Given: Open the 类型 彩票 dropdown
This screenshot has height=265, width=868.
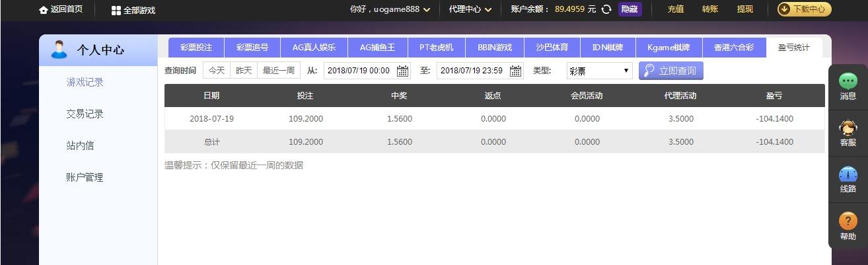Looking at the screenshot, I should 599,71.
